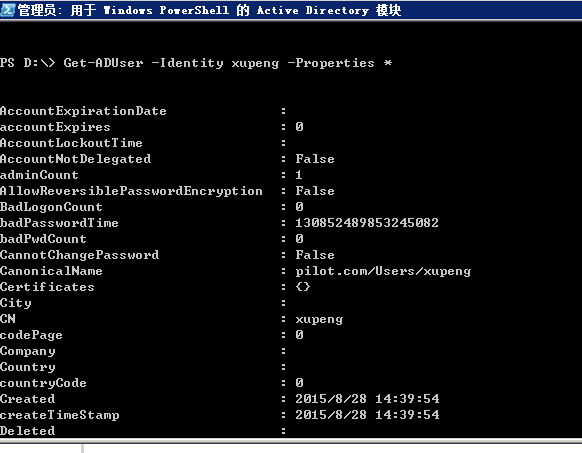This screenshot has height=453, width=582.
Task: Click the value 130852489853245082
Action: pyautogui.click(x=367, y=223)
